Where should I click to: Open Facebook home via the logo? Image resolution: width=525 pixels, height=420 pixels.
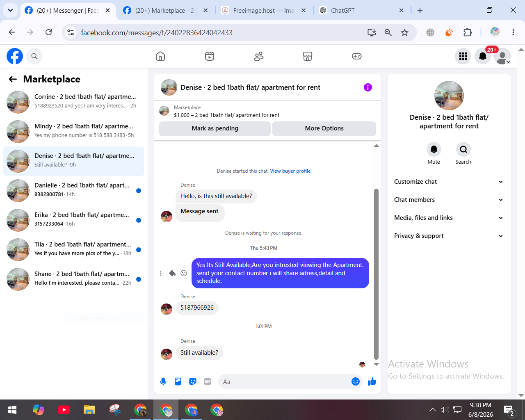15,56
